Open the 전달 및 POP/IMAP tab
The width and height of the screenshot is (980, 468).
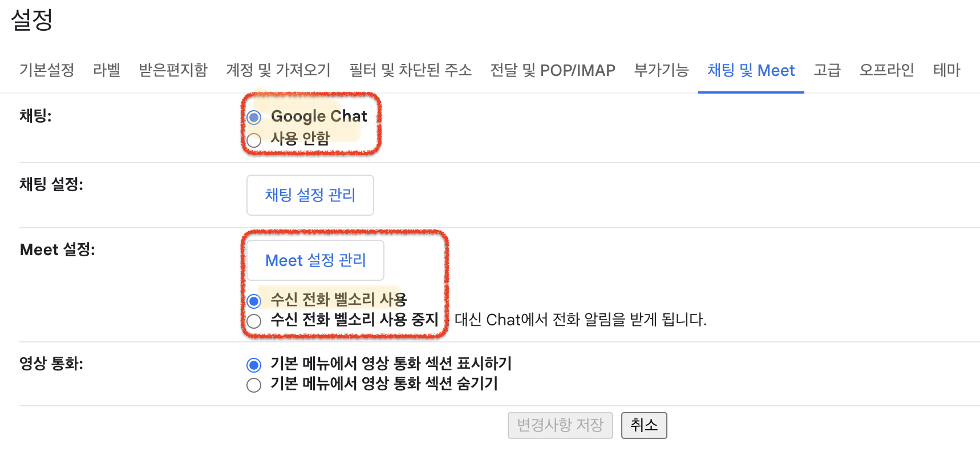point(552,70)
